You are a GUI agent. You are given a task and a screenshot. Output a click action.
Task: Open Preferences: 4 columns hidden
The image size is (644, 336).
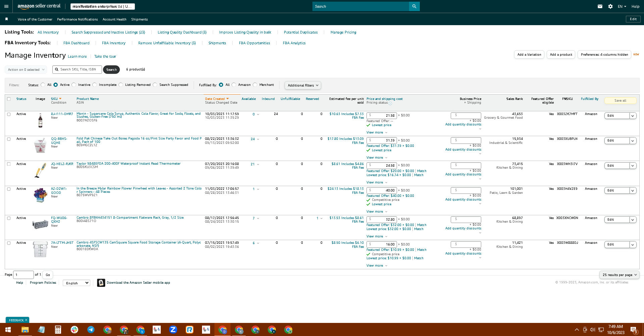click(x=604, y=55)
